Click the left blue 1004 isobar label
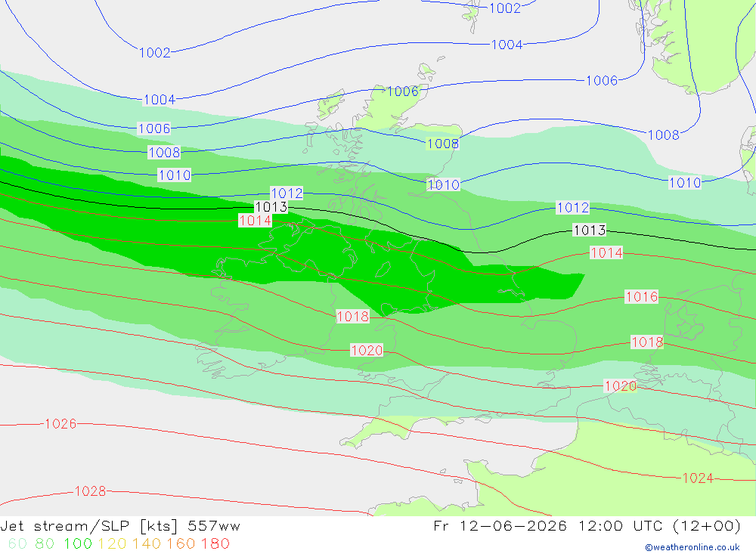The width and height of the screenshot is (756, 554). click(159, 100)
